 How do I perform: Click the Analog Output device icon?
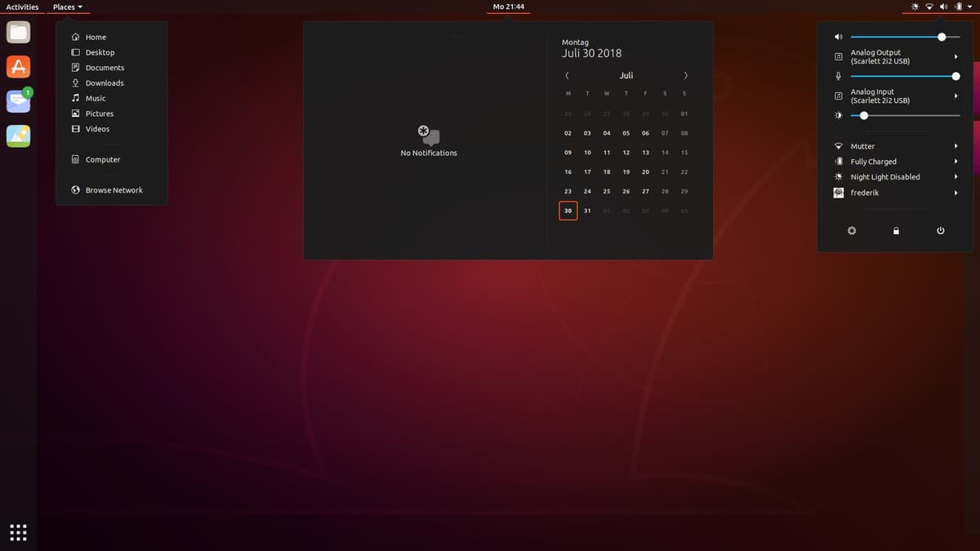tap(838, 57)
